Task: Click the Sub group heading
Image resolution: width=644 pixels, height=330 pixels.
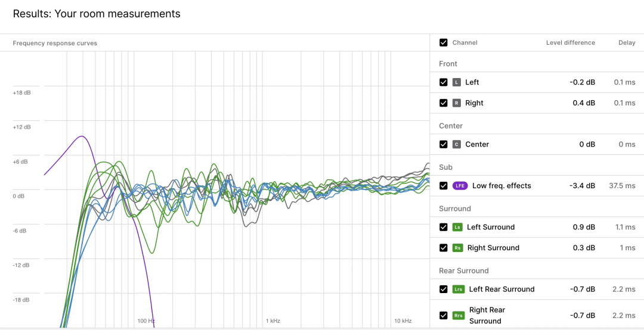Action: click(x=445, y=167)
